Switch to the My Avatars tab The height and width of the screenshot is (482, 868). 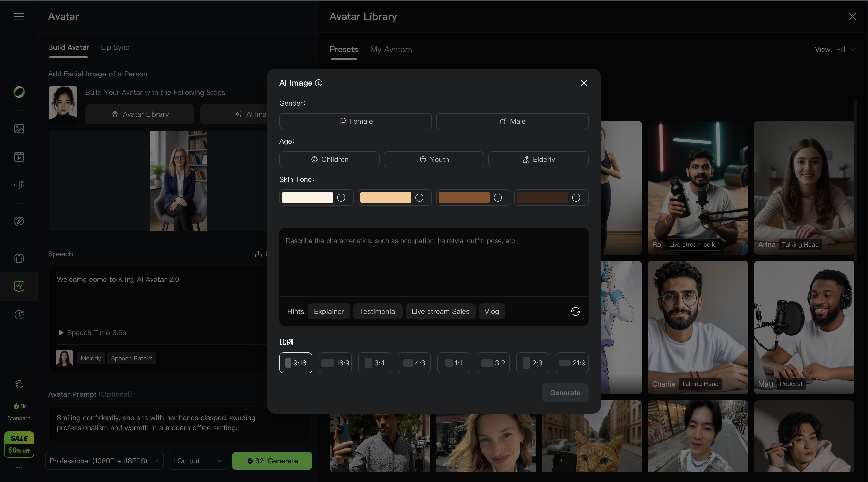click(x=391, y=49)
